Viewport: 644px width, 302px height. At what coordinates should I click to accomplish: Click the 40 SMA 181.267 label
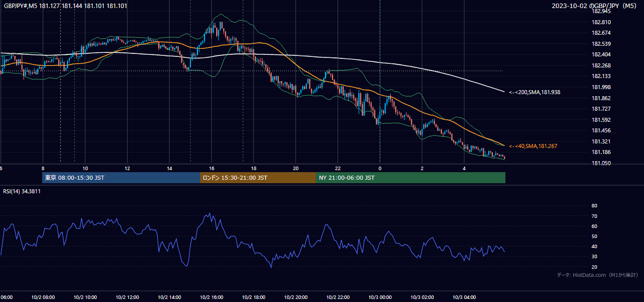point(533,146)
